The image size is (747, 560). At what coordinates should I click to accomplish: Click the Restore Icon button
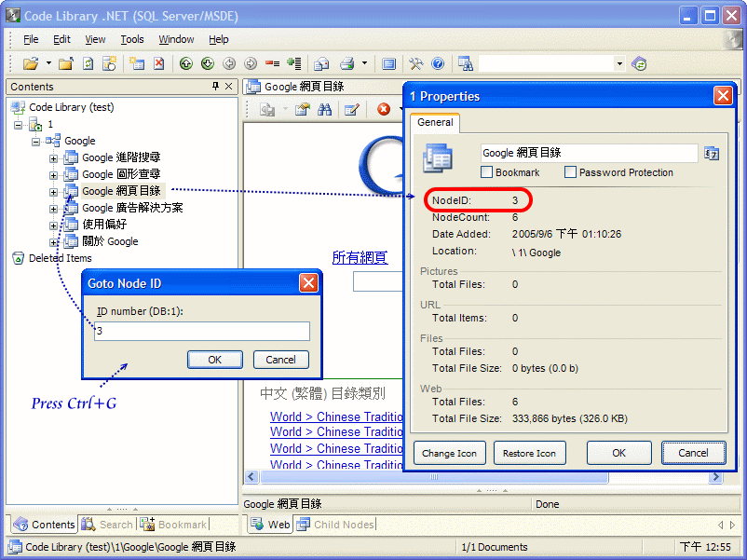click(529, 453)
